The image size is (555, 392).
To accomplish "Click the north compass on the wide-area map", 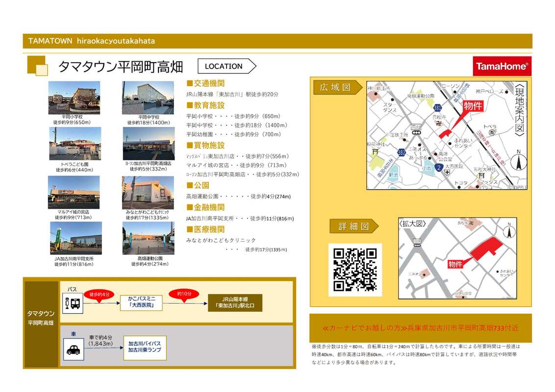I will (518, 162).
